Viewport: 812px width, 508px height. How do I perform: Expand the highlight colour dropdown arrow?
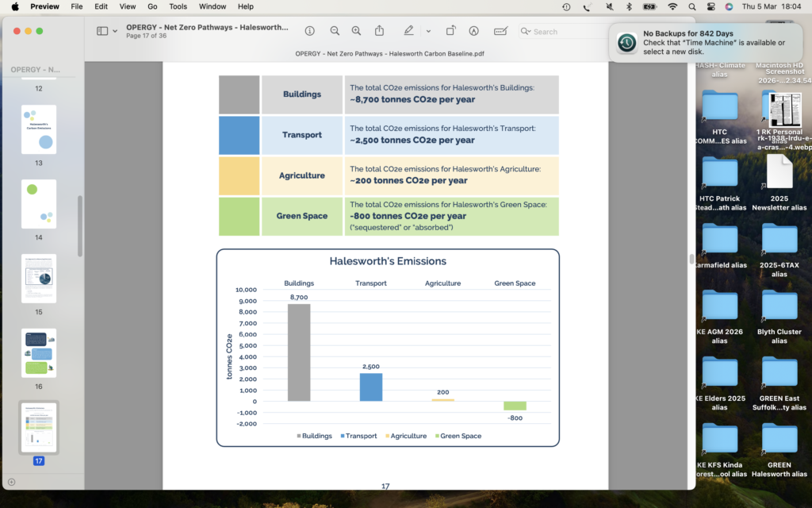coord(428,31)
